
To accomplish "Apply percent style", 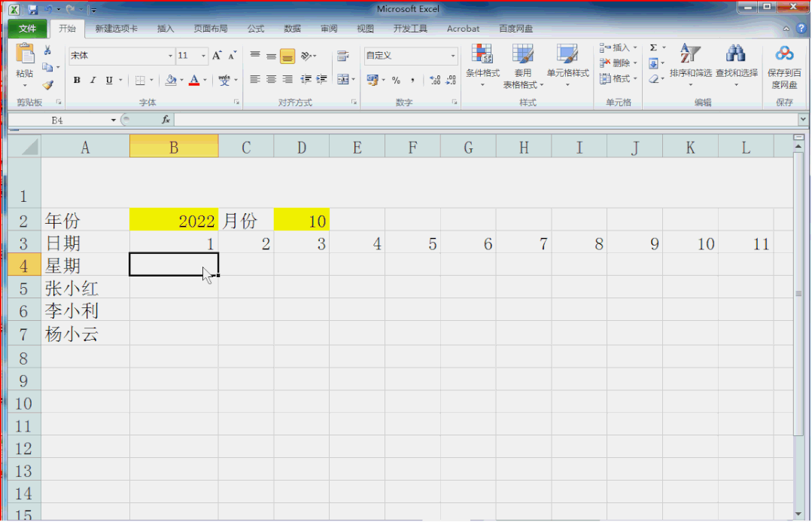I will tap(396, 81).
